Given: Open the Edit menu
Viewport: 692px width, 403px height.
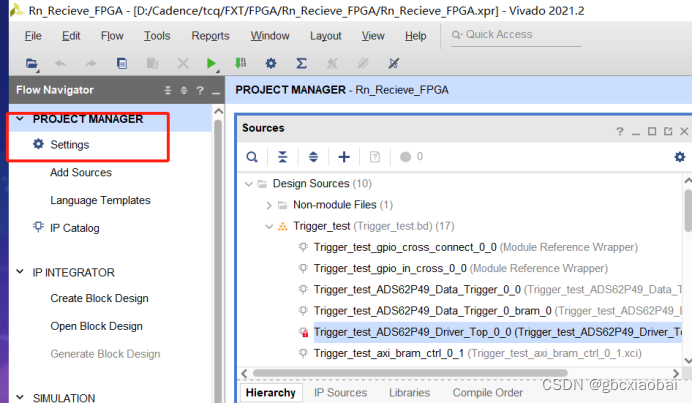Looking at the screenshot, I should pos(71,36).
